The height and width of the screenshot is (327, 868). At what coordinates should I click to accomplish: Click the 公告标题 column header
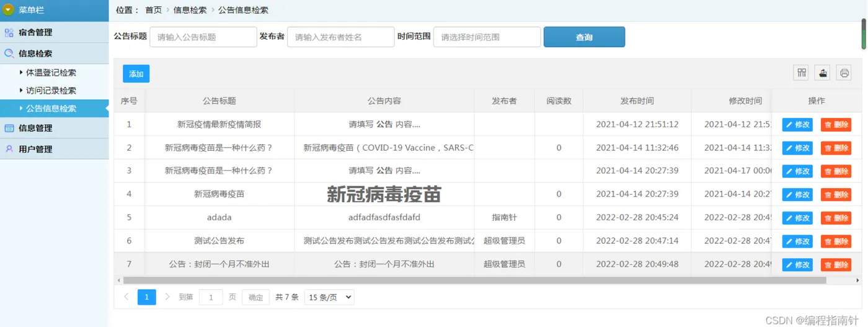219,101
